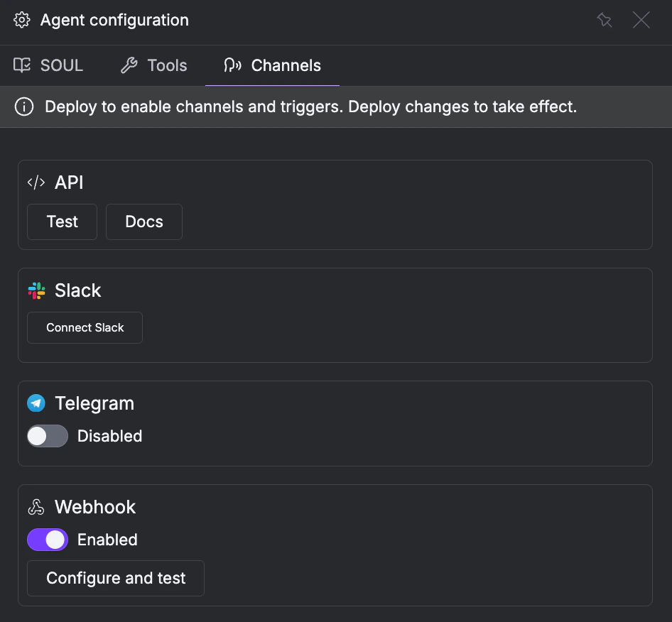This screenshot has height=622, width=672.
Task: Click the info icon in the deploy banner
Action: 23,107
